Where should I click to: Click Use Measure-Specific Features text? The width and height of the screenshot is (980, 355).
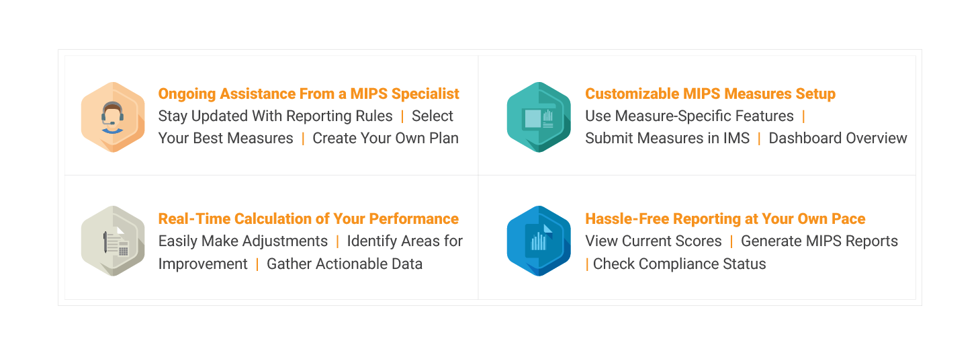click(x=690, y=116)
